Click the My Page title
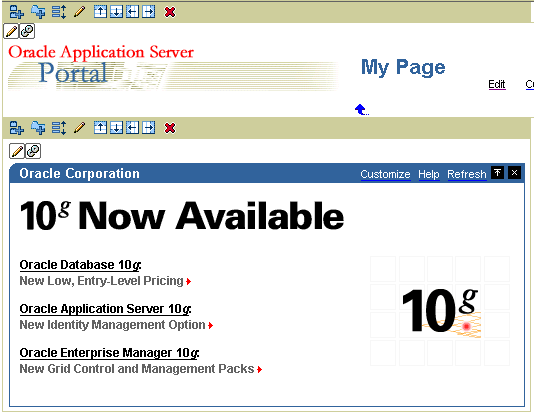 coord(403,67)
